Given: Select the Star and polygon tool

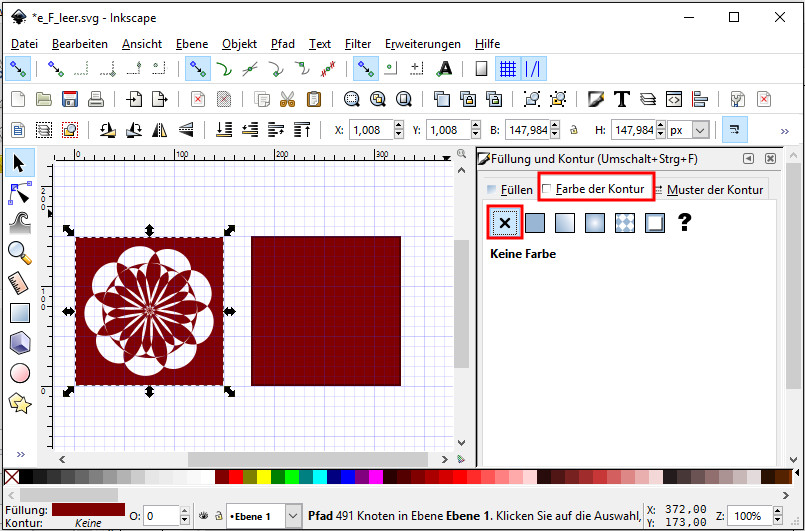Looking at the screenshot, I should click(20, 404).
